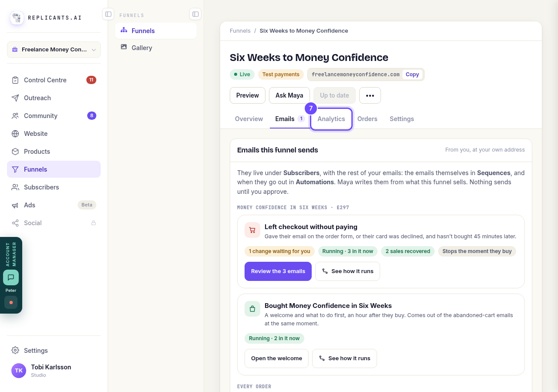Collapse the main sidebar panel icon
Image resolution: width=558 pixels, height=392 pixels.
(x=108, y=14)
